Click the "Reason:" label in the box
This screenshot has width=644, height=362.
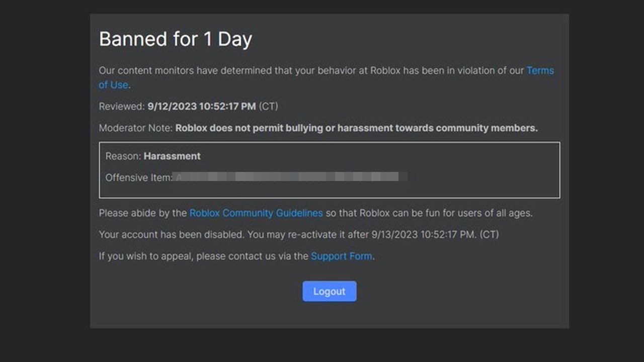(123, 156)
